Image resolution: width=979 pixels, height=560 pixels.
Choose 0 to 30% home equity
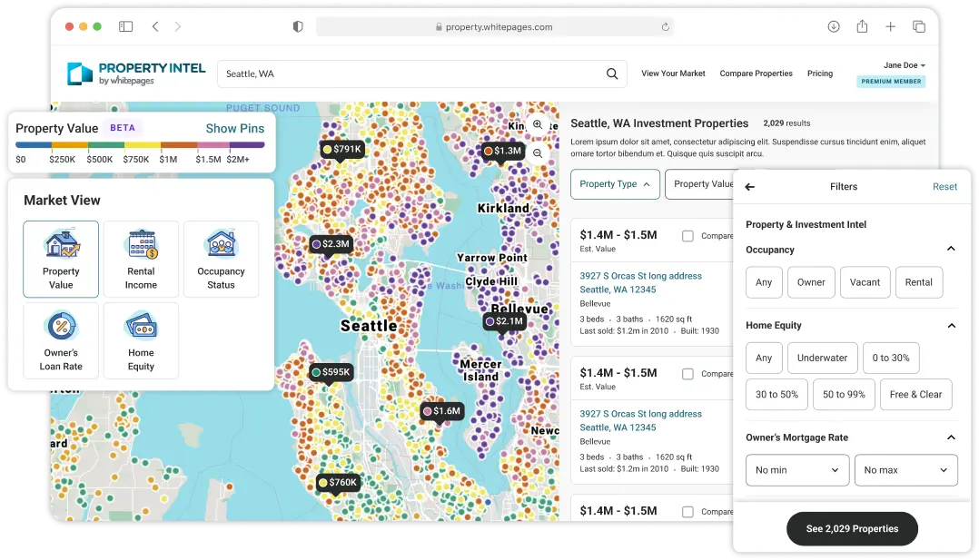pyautogui.click(x=891, y=358)
